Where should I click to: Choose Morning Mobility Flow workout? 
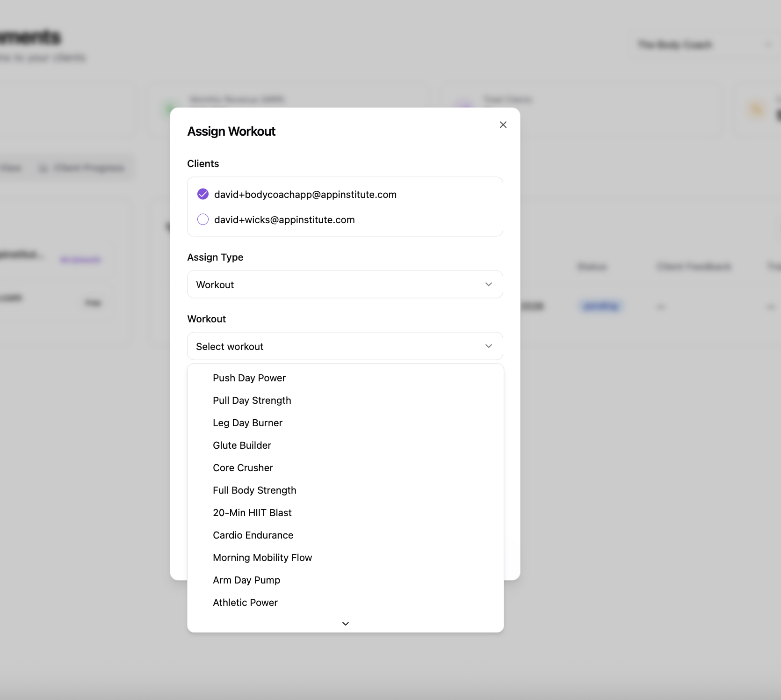[345, 558]
